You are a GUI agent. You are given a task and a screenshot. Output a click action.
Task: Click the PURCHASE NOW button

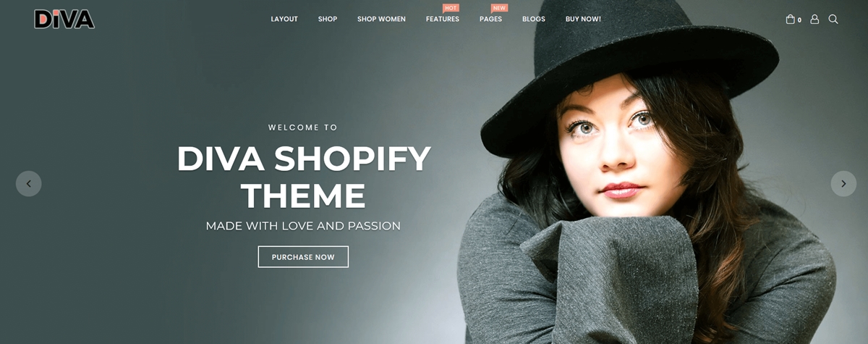click(x=303, y=257)
